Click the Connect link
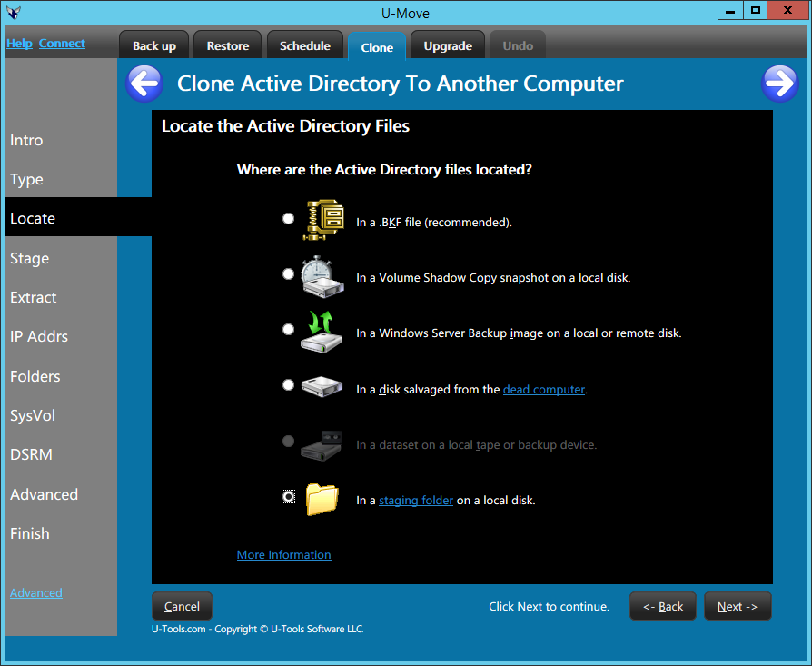The width and height of the screenshot is (812, 666). click(x=62, y=44)
